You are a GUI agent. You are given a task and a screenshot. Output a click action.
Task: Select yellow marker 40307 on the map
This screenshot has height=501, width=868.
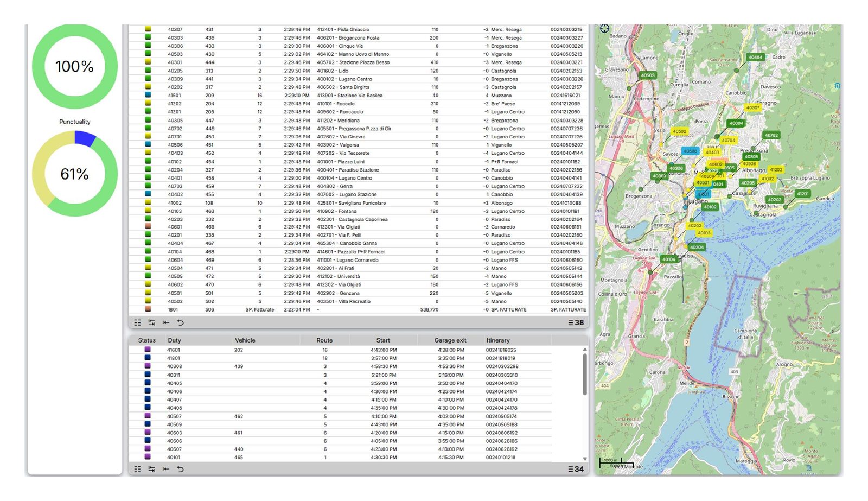point(752,107)
